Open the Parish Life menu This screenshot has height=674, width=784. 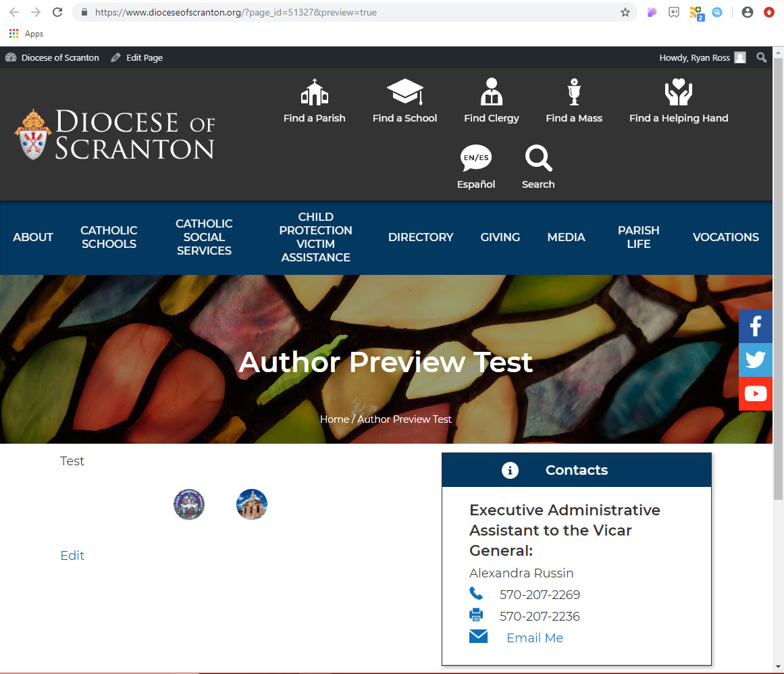638,237
